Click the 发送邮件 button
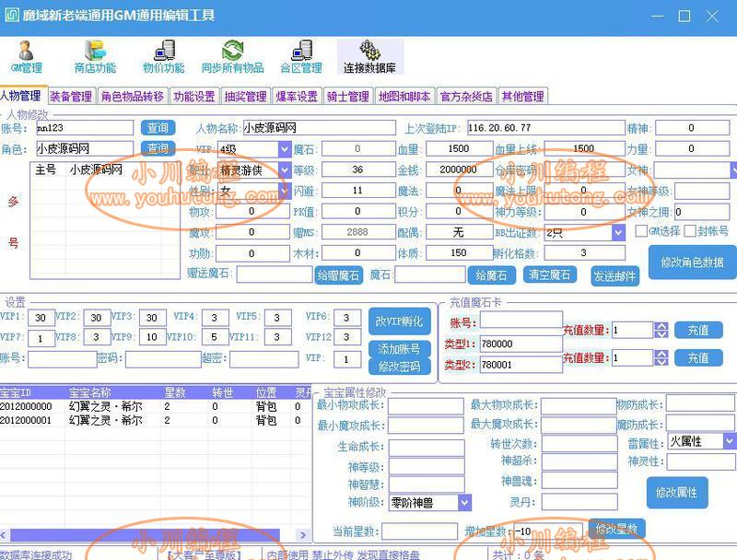Image resolution: width=737 pixels, height=560 pixels. (614, 276)
